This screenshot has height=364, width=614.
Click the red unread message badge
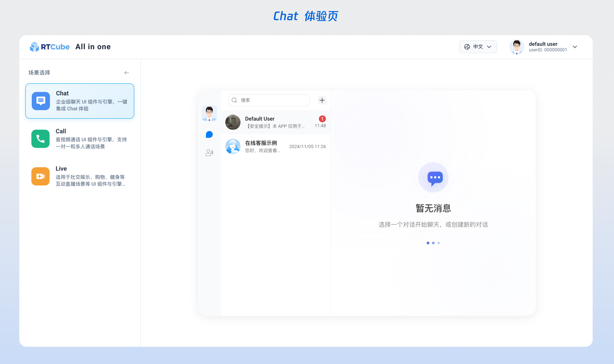click(x=322, y=119)
